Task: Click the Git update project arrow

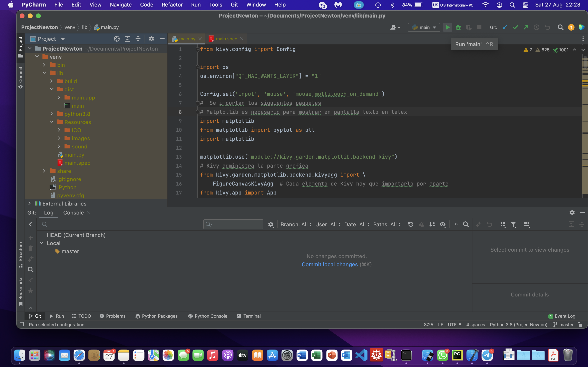Action: tap(505, 28)
